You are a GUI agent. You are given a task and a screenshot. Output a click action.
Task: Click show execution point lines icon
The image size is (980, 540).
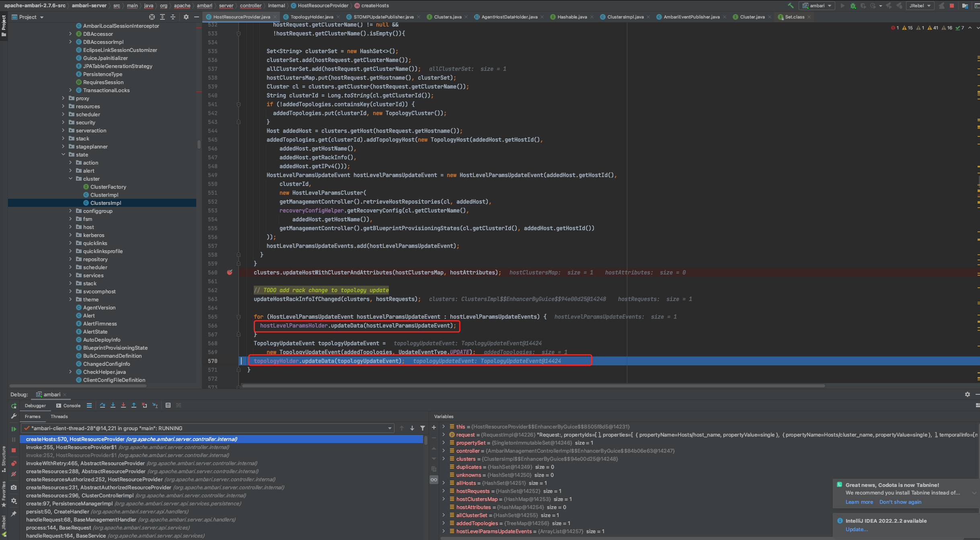[89, 405]
